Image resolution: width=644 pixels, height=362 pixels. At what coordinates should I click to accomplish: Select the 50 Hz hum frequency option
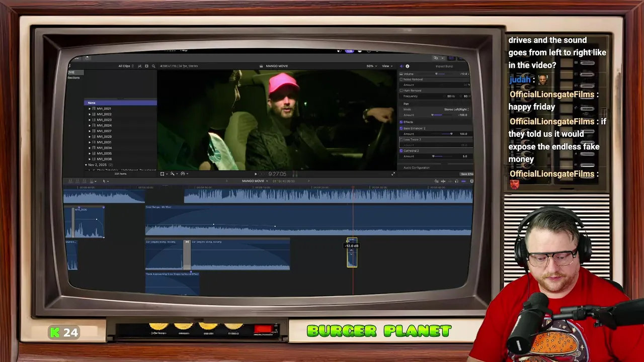pyautogui.click(x=449, y=96)
